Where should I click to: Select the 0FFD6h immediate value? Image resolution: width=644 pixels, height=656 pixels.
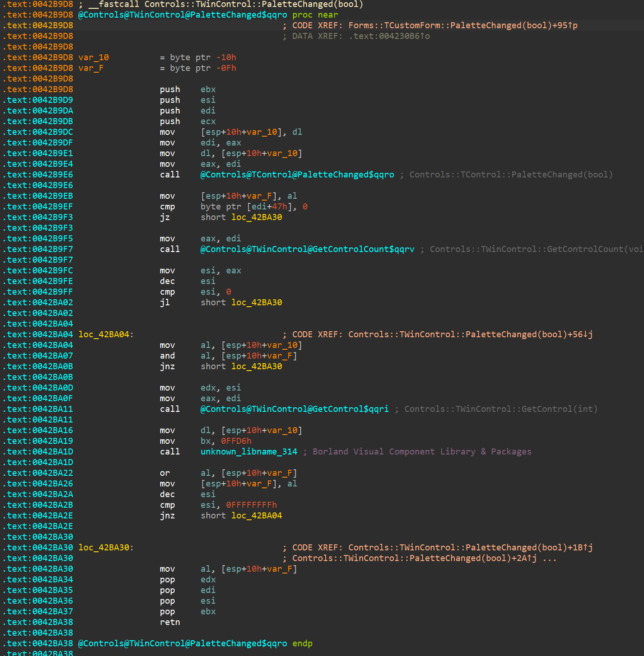(236, 441)
